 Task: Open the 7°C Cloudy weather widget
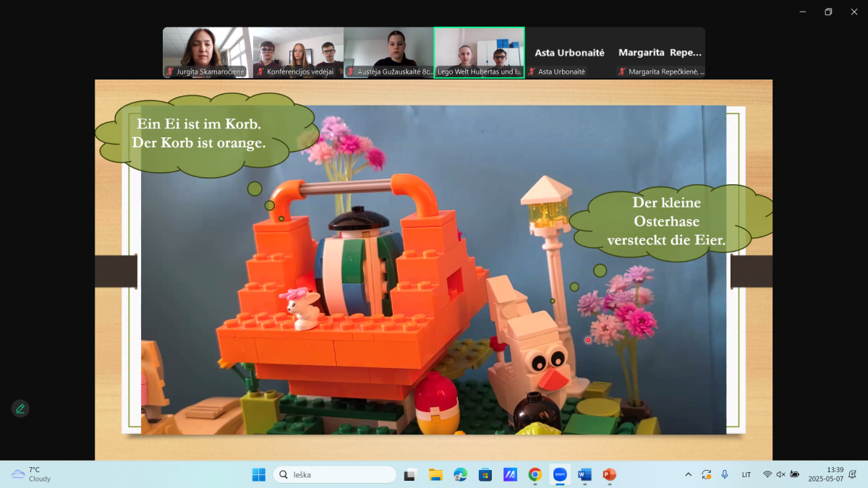pyautogui.click(x=31, y=474)
